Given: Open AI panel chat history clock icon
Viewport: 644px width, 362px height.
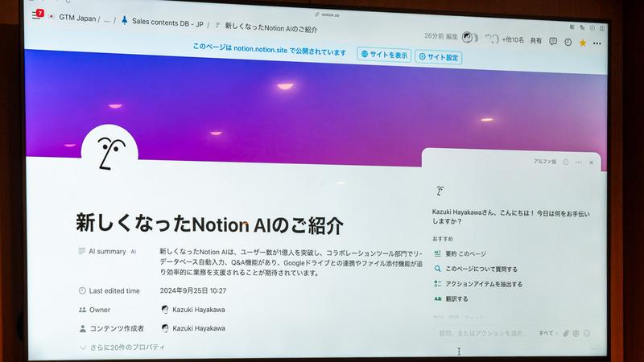Looking at the screenshot, I should click(566, 162).
